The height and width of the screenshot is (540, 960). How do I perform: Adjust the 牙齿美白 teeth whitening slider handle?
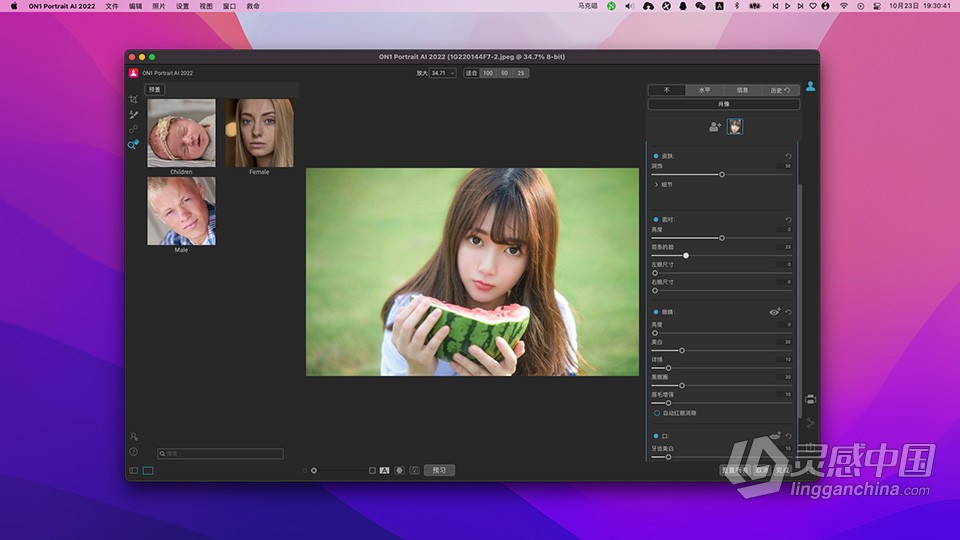click(x=669, y=457)
